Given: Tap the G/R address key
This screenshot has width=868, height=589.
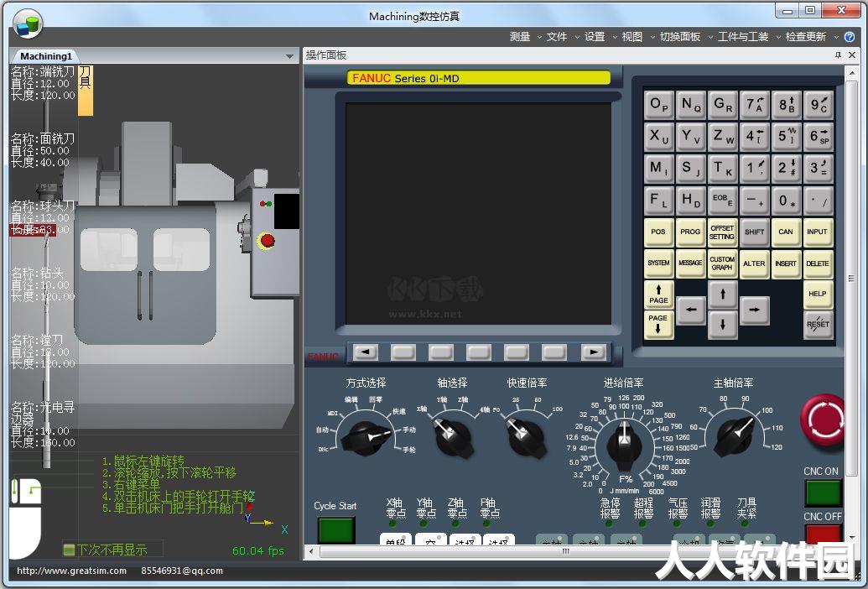Looking at the screenshot, I should click(722, 105).
